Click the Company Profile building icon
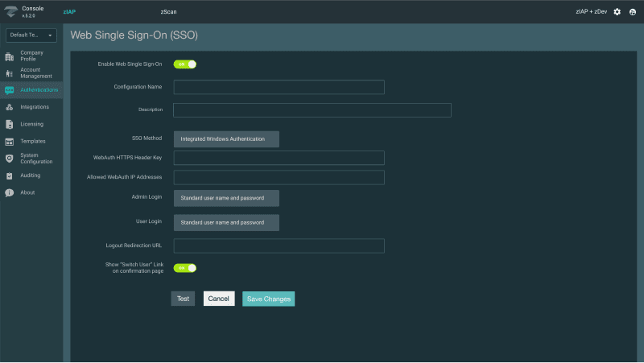This screenshot has height=363, width=644. click(x=10, y=56)
